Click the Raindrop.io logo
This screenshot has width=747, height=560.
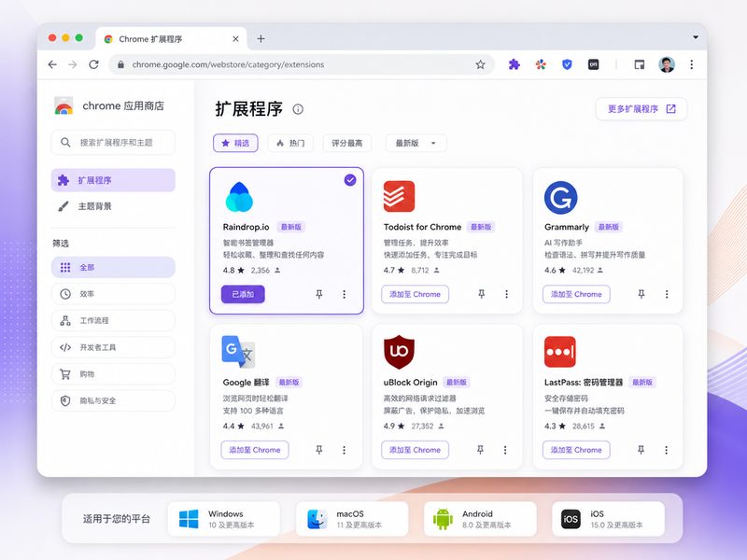click(239, 197)
